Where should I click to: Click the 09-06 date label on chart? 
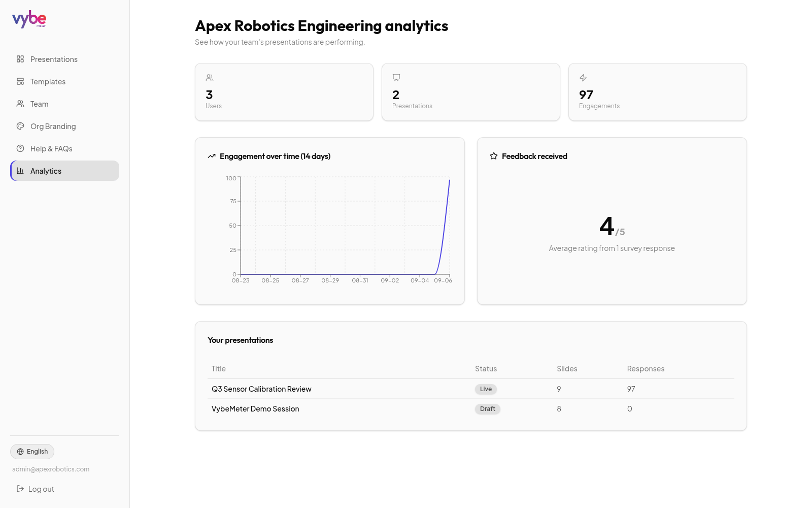click(443, 280)
